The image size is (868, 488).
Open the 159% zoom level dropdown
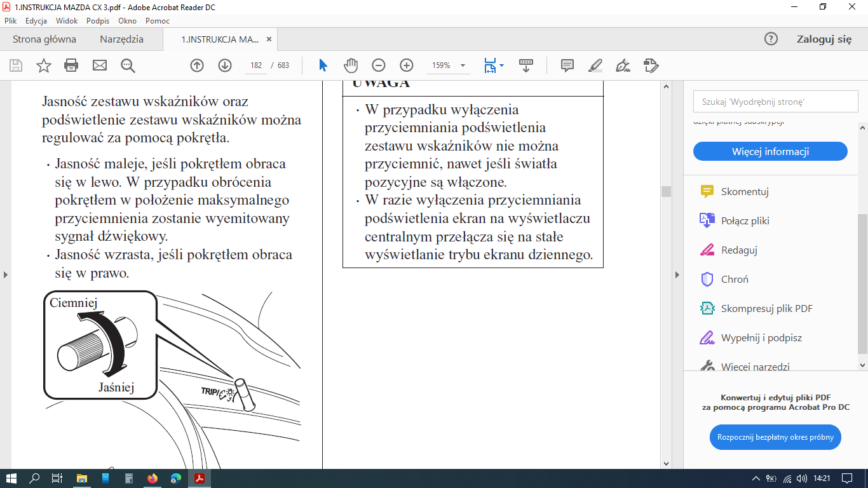pyautogui.click(x=463, y=65)
